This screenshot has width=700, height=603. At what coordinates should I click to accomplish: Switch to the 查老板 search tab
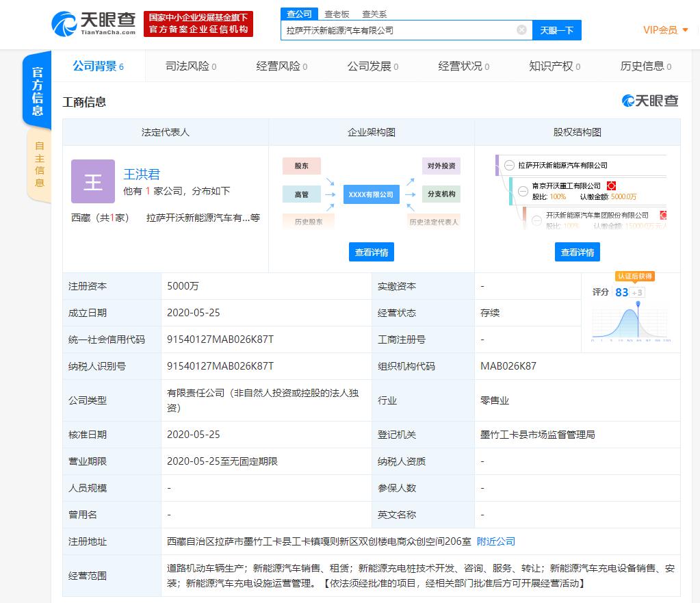pos(338,14)
